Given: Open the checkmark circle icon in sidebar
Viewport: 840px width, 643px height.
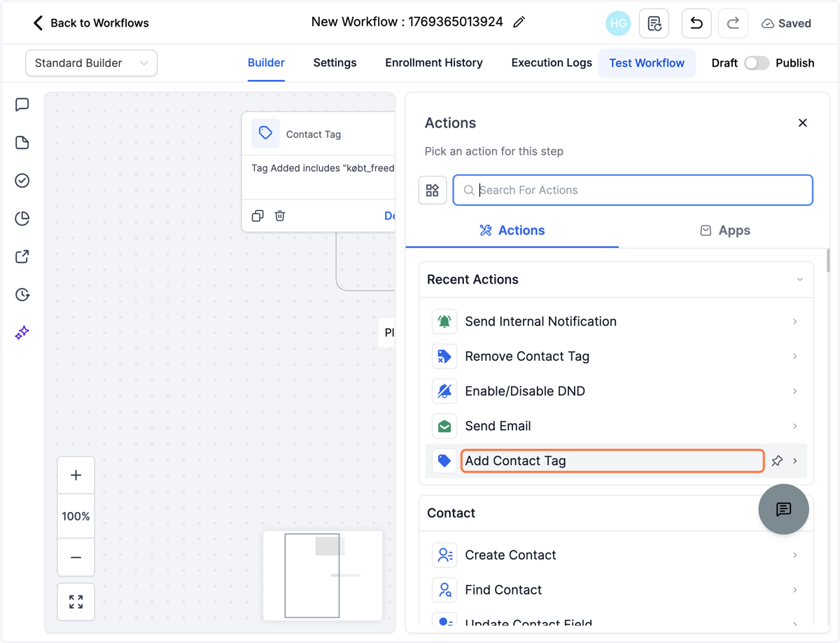Looking at the screenshot, I should 22,181.
